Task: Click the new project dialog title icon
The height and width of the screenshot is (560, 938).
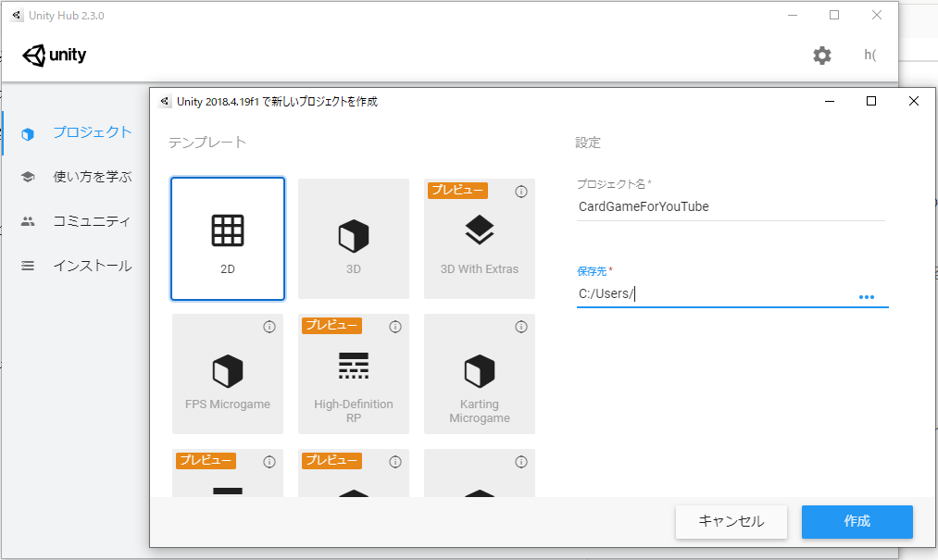Action: click(165, 101)
